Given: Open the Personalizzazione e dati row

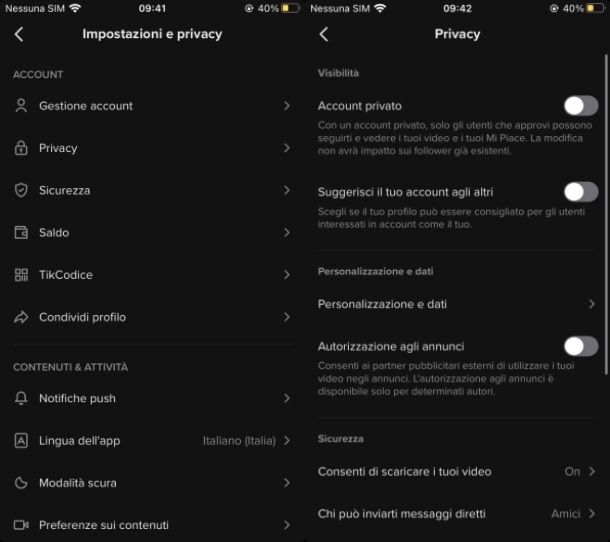Looking at the screenshot, I should tap(457, 304).
